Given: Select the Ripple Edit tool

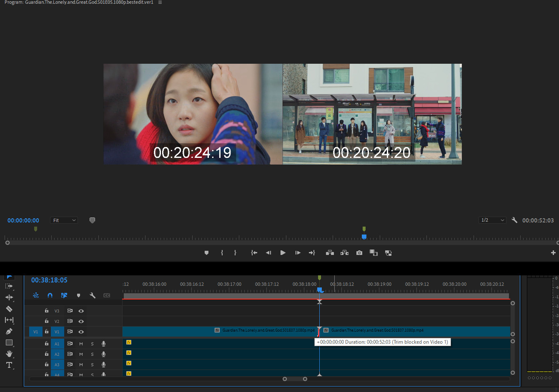Looking at the screenshot, I should click(9, 297).
